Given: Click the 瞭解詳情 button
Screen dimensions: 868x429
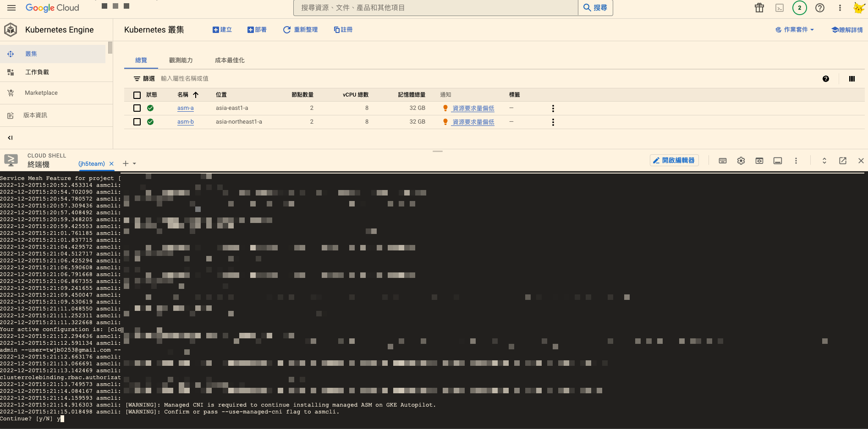Looking at the screenshot, I should pyautogui.click(x=847, y=30).
